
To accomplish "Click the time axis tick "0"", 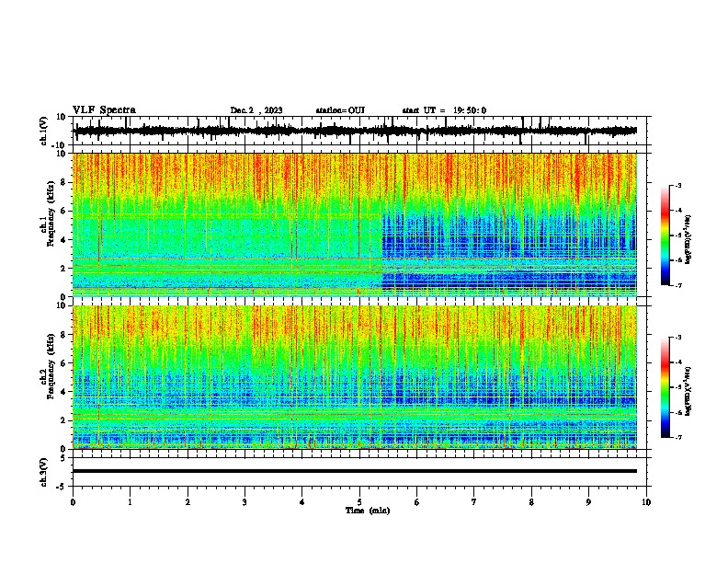I will click(x=73, y=502).
